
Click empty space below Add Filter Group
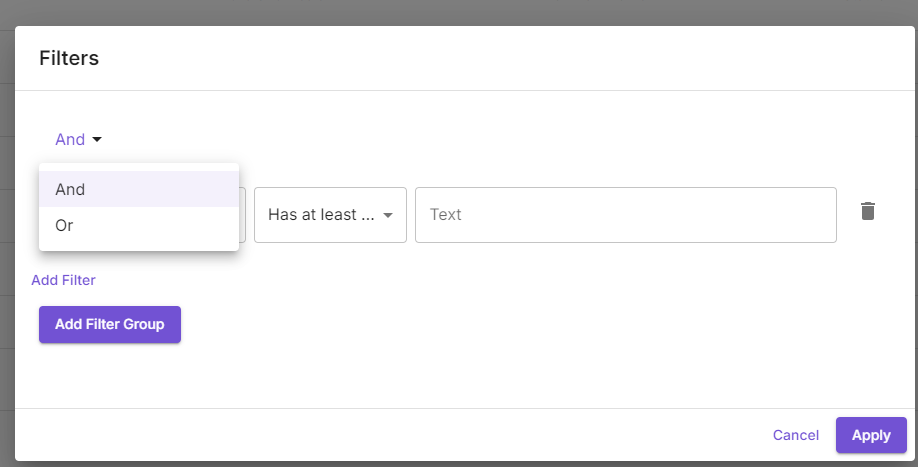point(450,375)
